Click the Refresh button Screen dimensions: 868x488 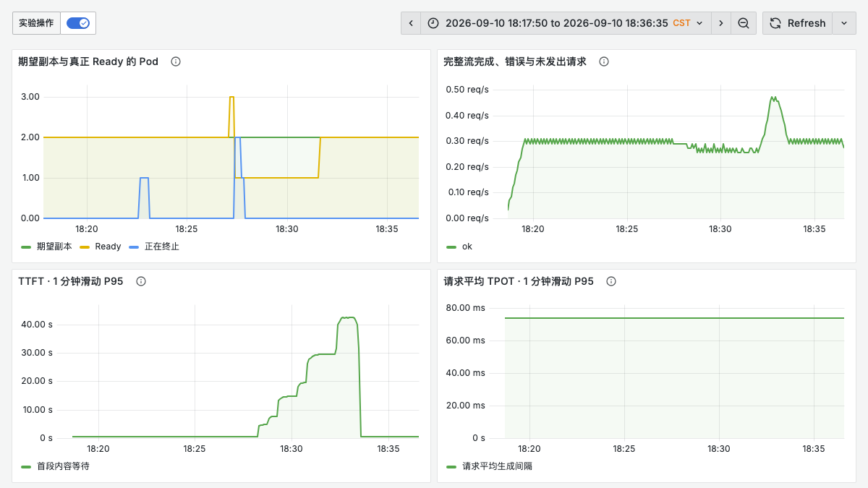coord(797,23)
